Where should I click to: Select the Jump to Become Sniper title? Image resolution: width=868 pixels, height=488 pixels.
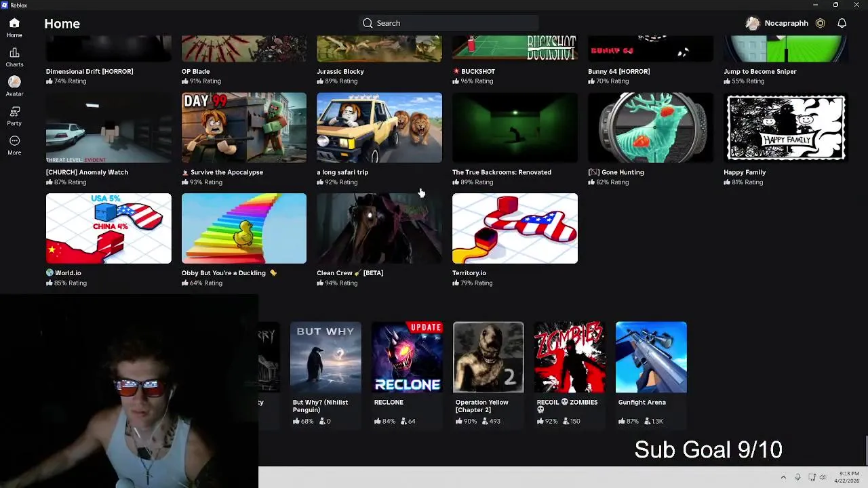click(x=760, y=71)
